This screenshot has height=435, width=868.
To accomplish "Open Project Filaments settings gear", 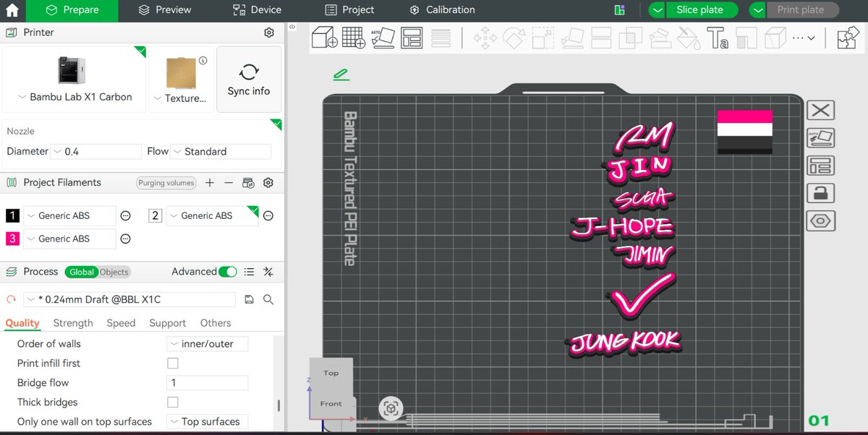I will click(268, 183).
